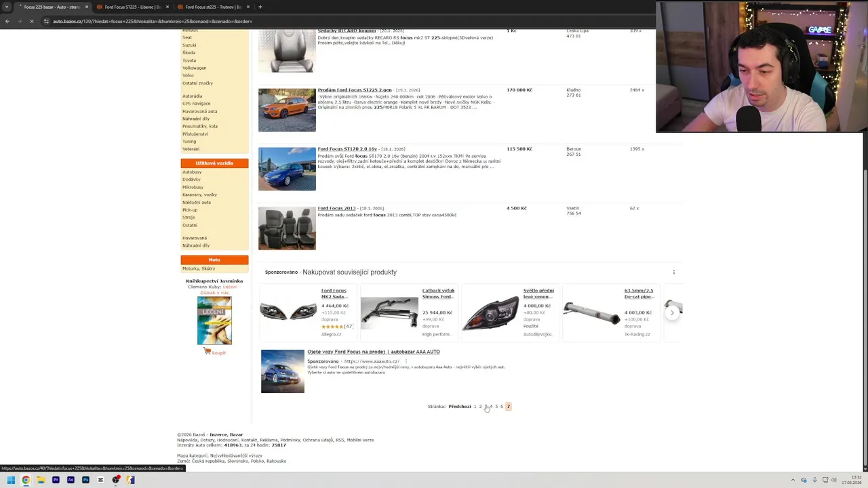Open File Explorer from the taskbar
The height and width of the screenshot is (488, 868).
point(41,480)
